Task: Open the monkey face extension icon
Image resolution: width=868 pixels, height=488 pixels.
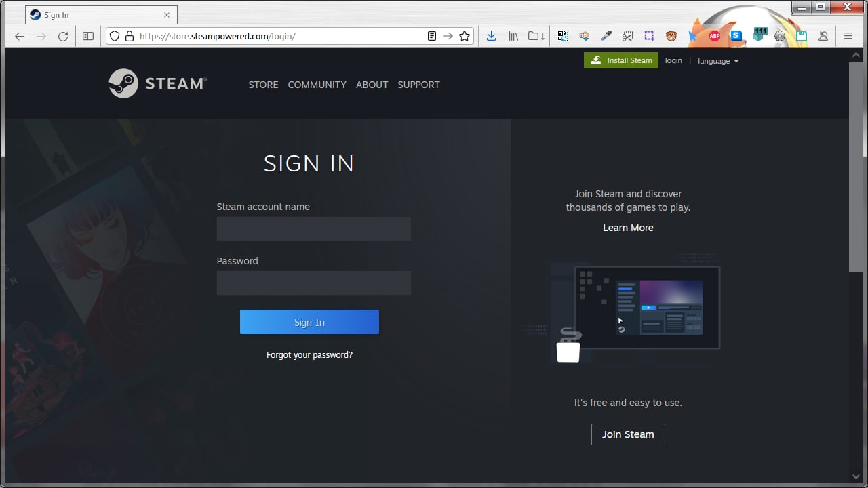Action: 671,36
